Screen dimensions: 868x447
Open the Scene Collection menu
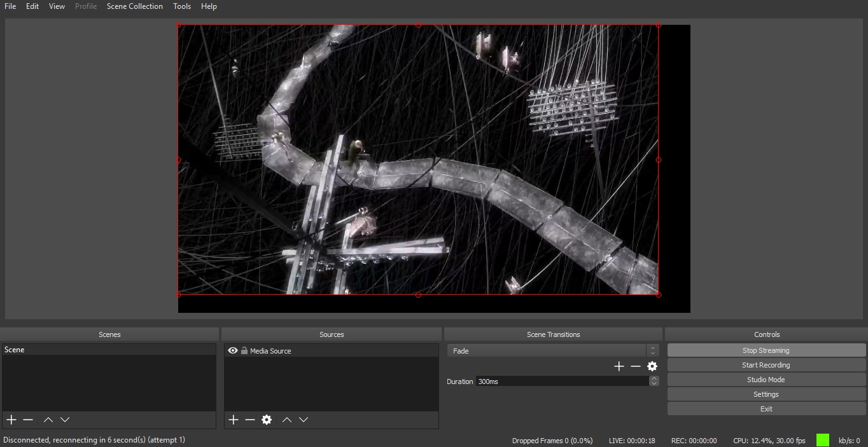click(x=134, y=6)
